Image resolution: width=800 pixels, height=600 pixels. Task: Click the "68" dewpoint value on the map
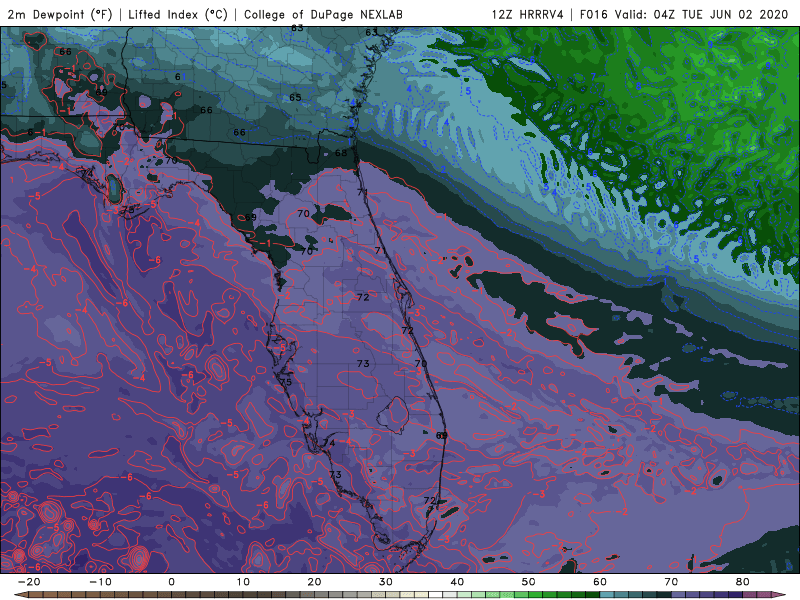(341, 153)
